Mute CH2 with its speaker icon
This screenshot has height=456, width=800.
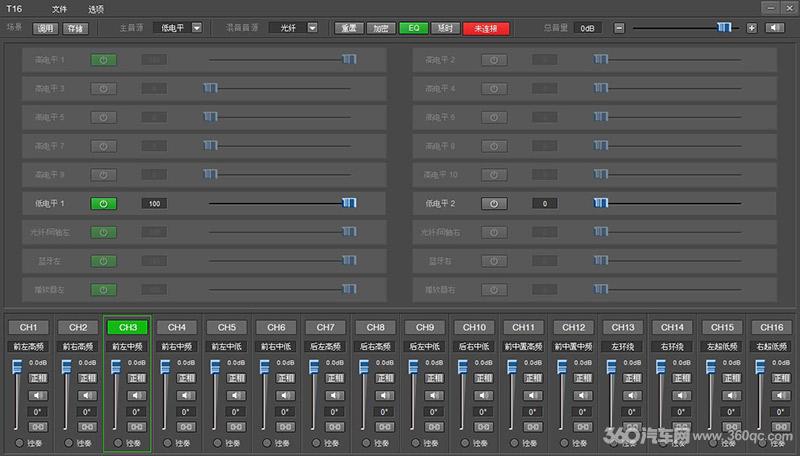coord(87,395)
